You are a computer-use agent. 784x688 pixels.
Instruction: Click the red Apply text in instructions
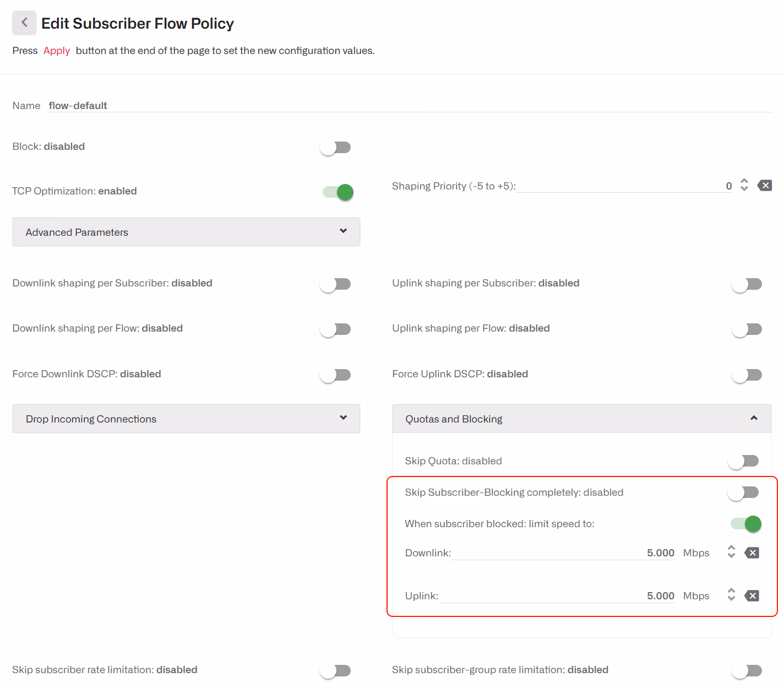(57, 51)
